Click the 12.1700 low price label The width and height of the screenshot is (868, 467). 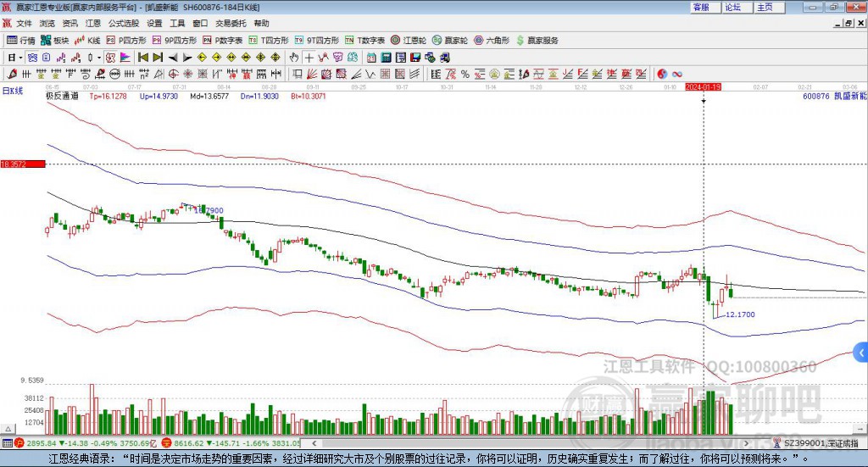coord(740,314)
